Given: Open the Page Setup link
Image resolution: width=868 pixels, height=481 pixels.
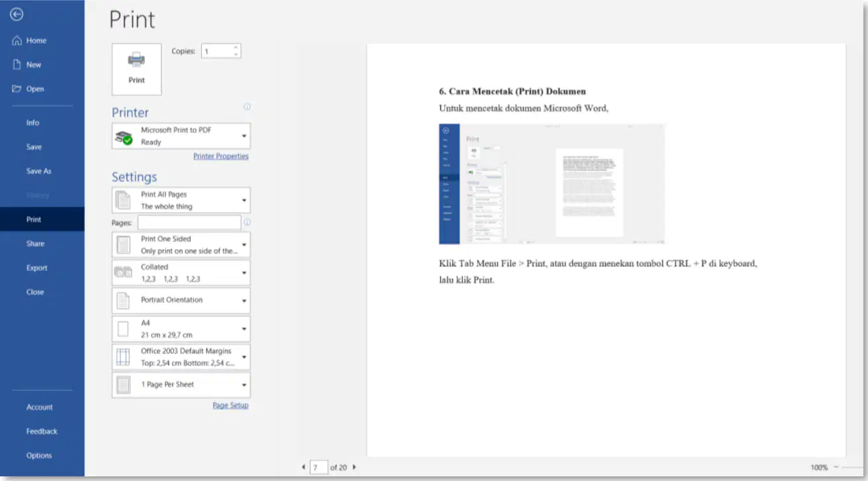Looking at the screenshot, I should click(x=230, y=405).
